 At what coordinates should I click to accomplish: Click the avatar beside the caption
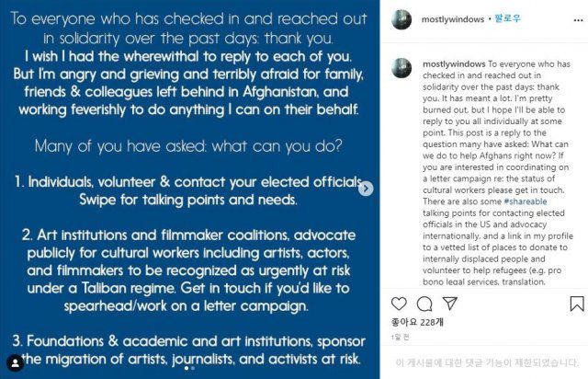[401, 67]
